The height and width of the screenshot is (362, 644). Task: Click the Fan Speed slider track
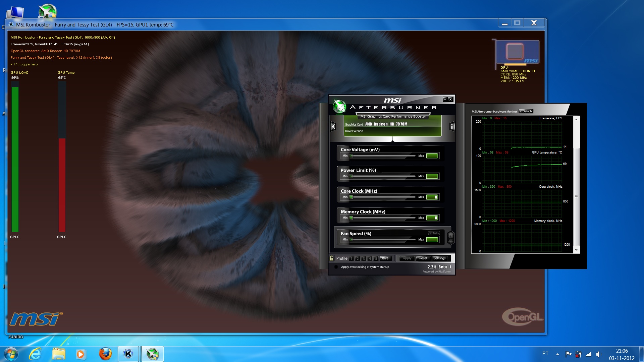pos(383,240)
